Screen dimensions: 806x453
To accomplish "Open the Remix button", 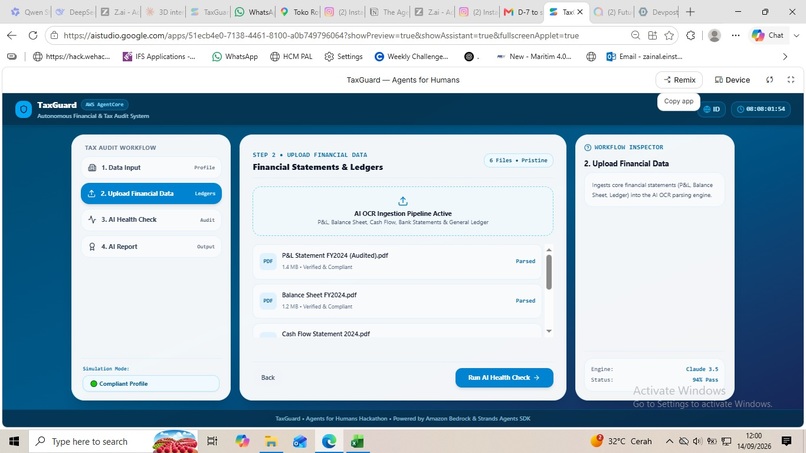I will coord(679,80).
